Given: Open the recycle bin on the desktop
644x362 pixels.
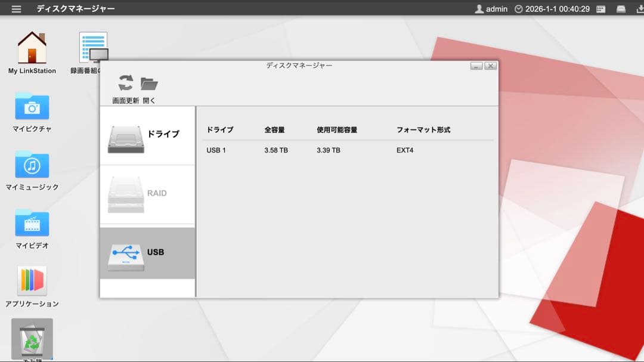Looking at the screenshot, I should pos(31,339).
